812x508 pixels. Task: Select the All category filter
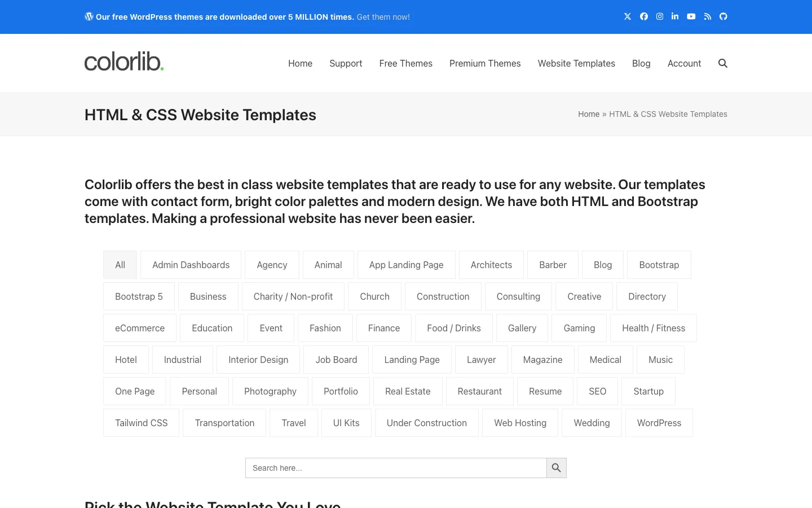click(120, 265)
